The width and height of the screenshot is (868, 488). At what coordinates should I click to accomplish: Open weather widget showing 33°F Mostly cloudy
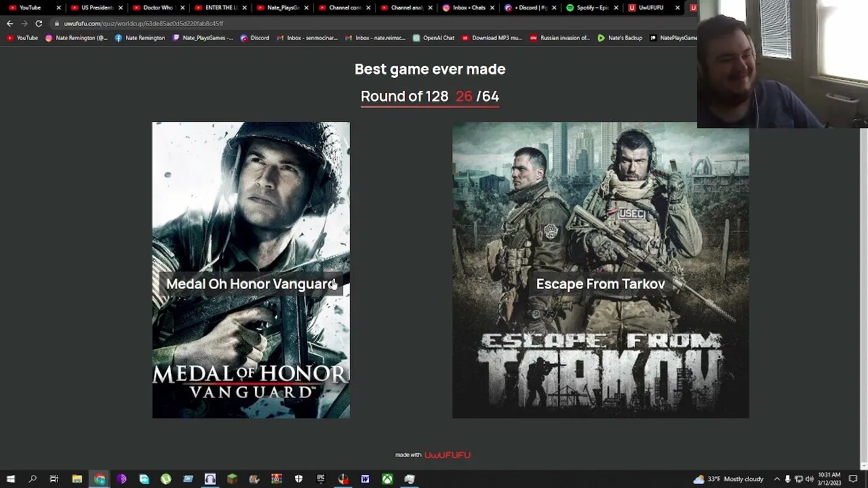tap(728, 479)
